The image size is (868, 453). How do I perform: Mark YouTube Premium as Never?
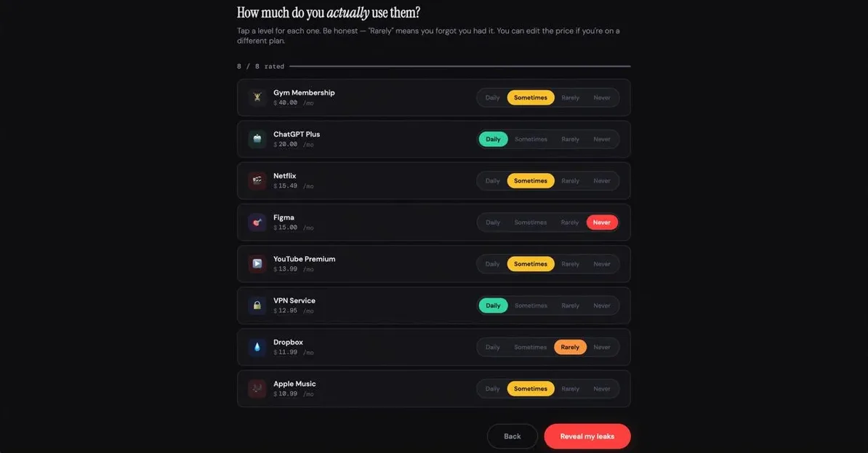pyautogui.click(x=603, y=262)
